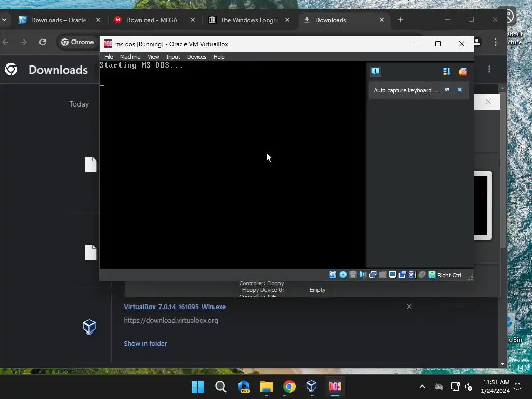Click the delete all notifications icon
The image size is (532, 399).
[462, 72]
